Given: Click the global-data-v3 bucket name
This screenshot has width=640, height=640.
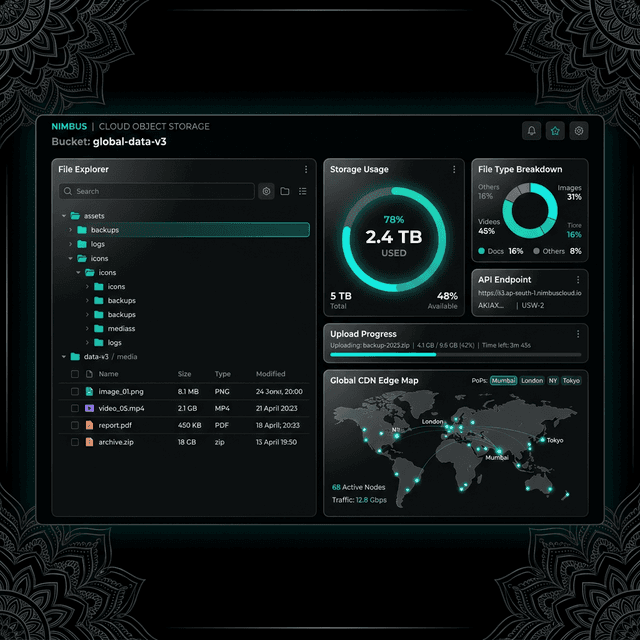Looking at the screenshot, I should [x=129, y=142].
